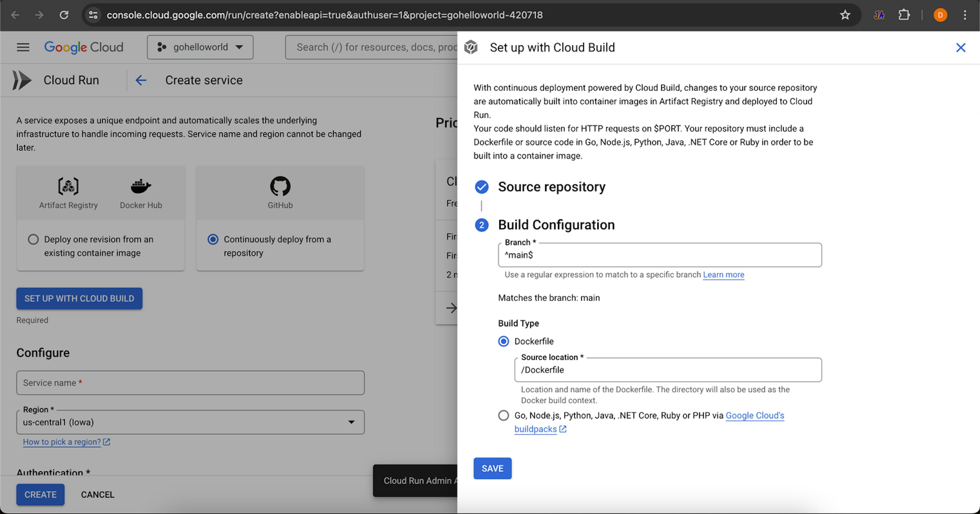Click the Artifact Registry icon

69,186
